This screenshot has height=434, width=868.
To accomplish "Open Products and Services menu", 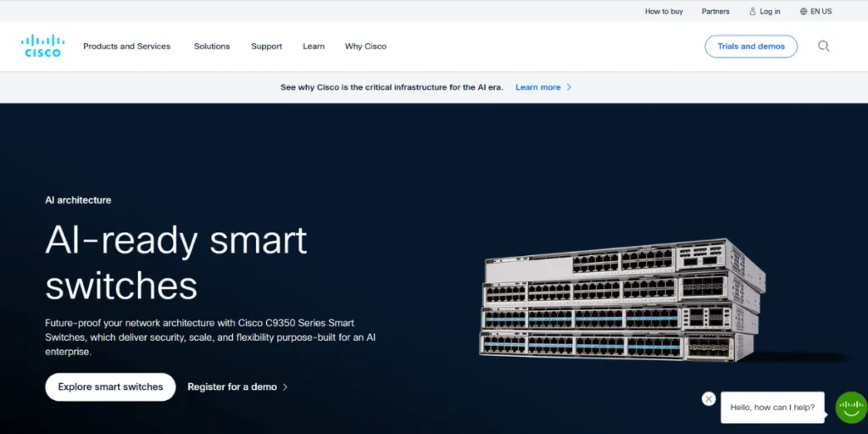I will tap(127, 47).
